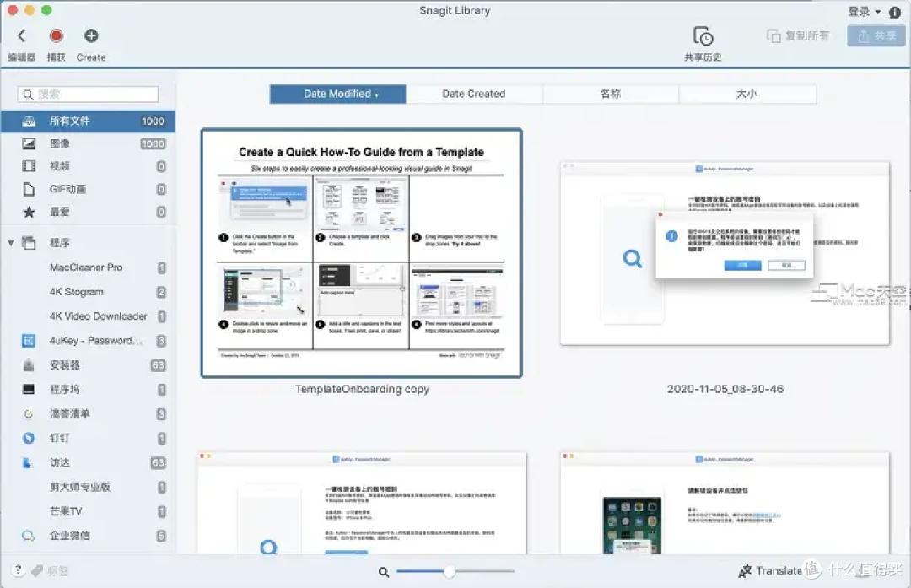
Task: Sort by Date Created
Action: tap(474, 94)
